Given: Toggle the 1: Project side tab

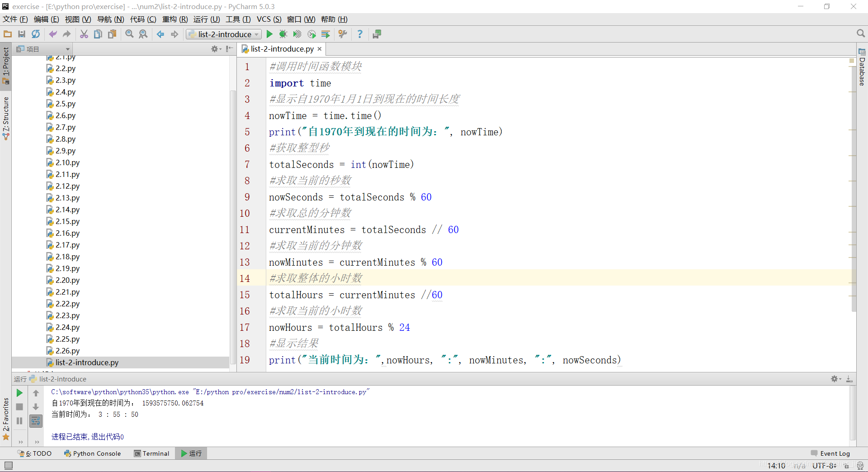Looking at the screenshot, I should (x=6, y=66).
